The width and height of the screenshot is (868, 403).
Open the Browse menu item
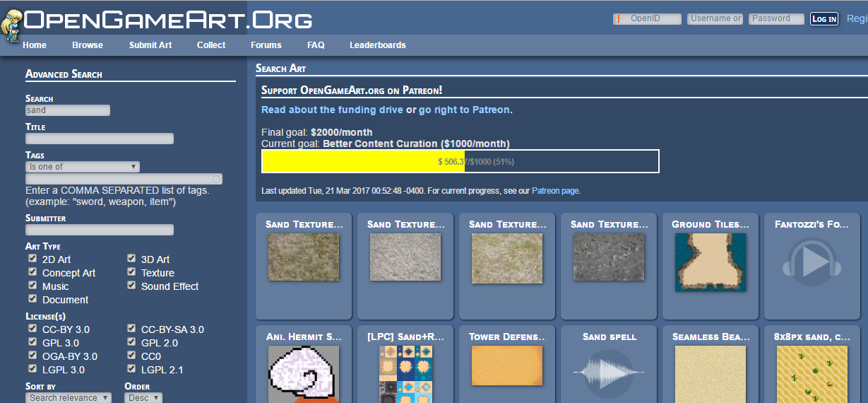click(88, 45)
